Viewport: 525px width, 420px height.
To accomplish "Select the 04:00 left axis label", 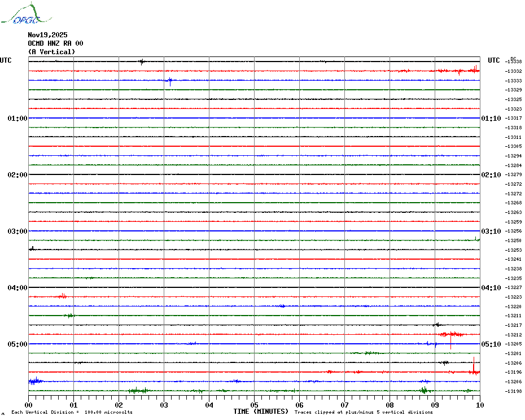I will 17,288.
